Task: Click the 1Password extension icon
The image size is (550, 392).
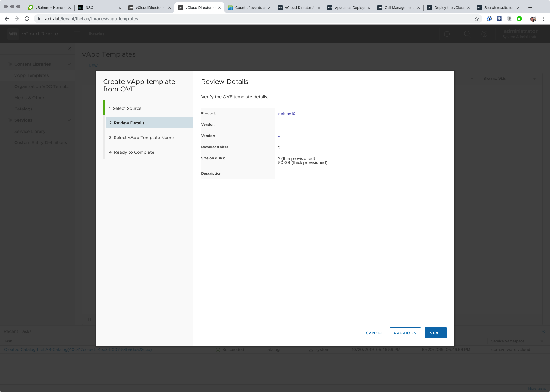Action: pos(489,19)
